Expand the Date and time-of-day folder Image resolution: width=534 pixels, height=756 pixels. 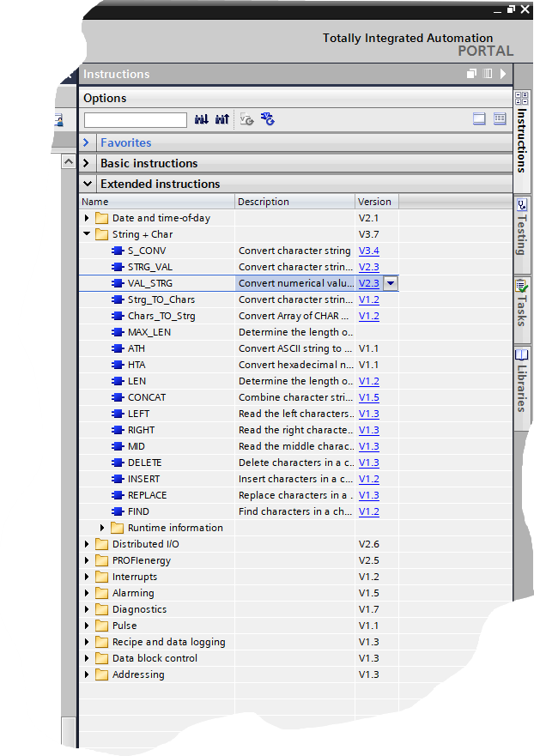[87, 218]
